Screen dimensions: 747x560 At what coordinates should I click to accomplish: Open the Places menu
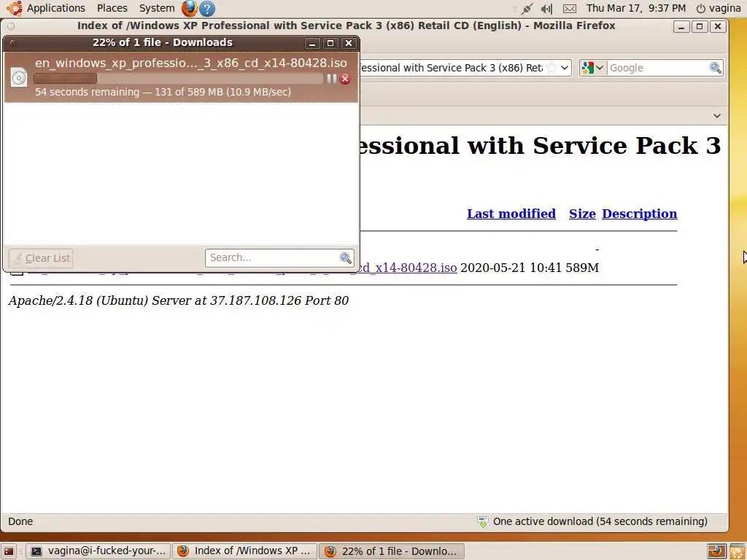tap(112, 8)
